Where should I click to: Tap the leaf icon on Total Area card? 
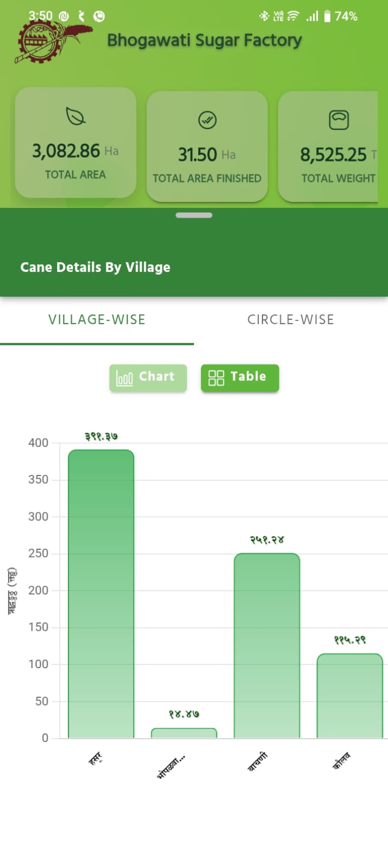76,116
